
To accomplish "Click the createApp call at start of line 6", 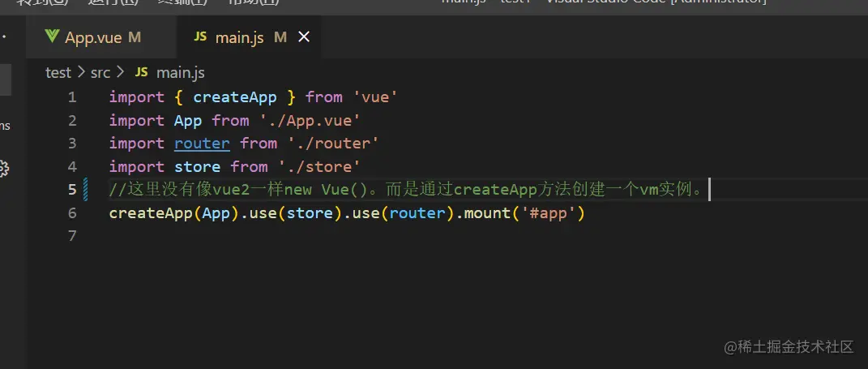I will 151,213.
